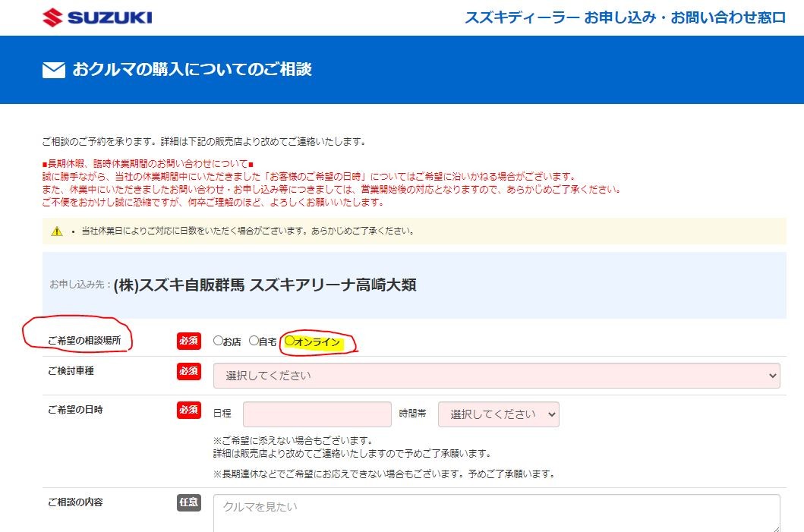Click the Suzuki logo
804x532 pixels.
(97, 17)
